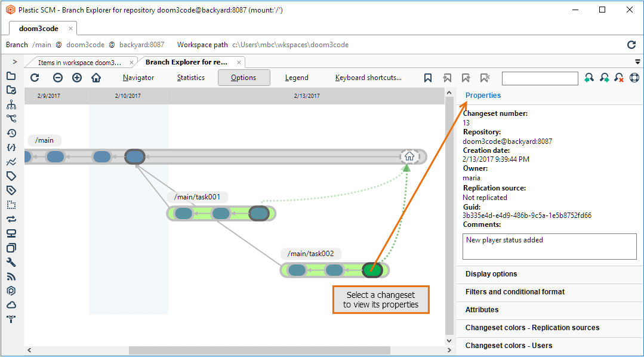Toggle the Options panel button
The width and height of the screenshot is (644, 357).
[x=244, y=78]
